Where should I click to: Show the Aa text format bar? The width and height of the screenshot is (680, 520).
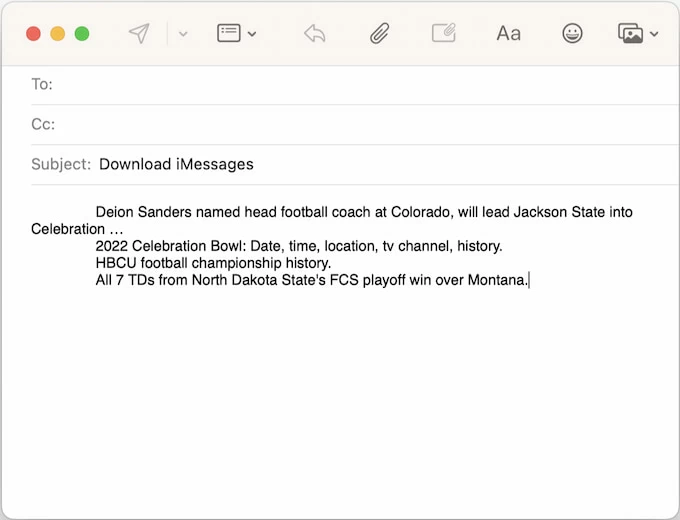(508, 33)
